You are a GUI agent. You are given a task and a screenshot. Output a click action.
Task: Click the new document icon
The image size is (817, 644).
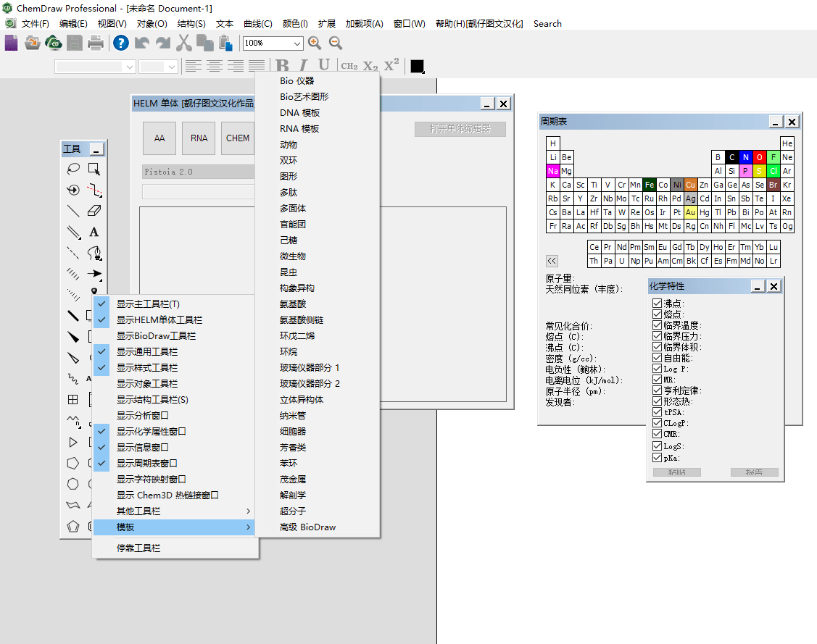pos(12,43)
